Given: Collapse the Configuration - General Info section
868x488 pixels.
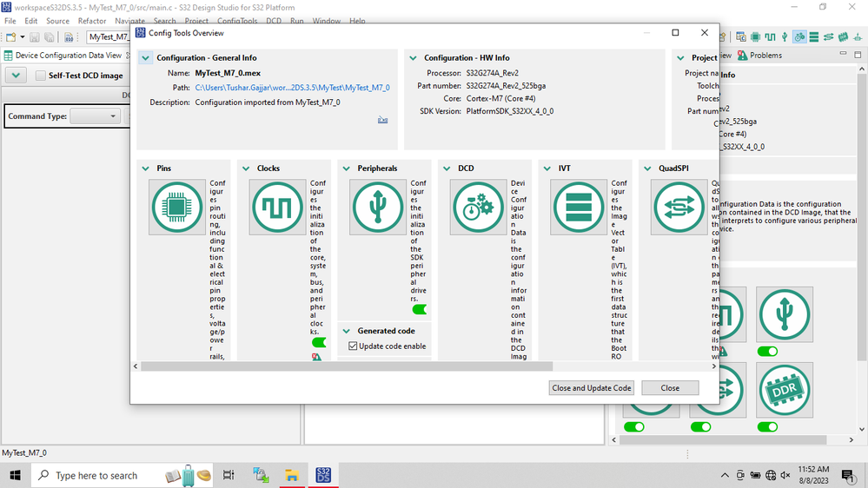Looking at the screenshot, I should click(x=146, y=57).
